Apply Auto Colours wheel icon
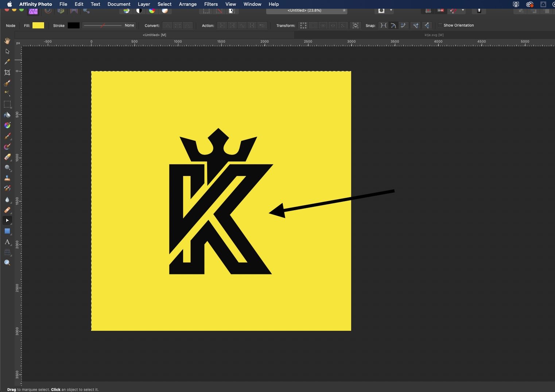The width and height of the screenshot is (555, 392). [x=152, y=11]
